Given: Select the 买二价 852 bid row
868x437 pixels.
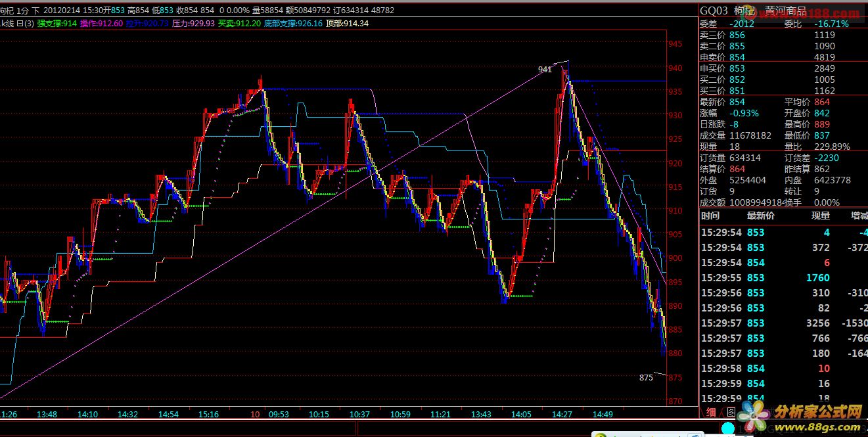Looking at the screenshot, I should tap(783, 80).
